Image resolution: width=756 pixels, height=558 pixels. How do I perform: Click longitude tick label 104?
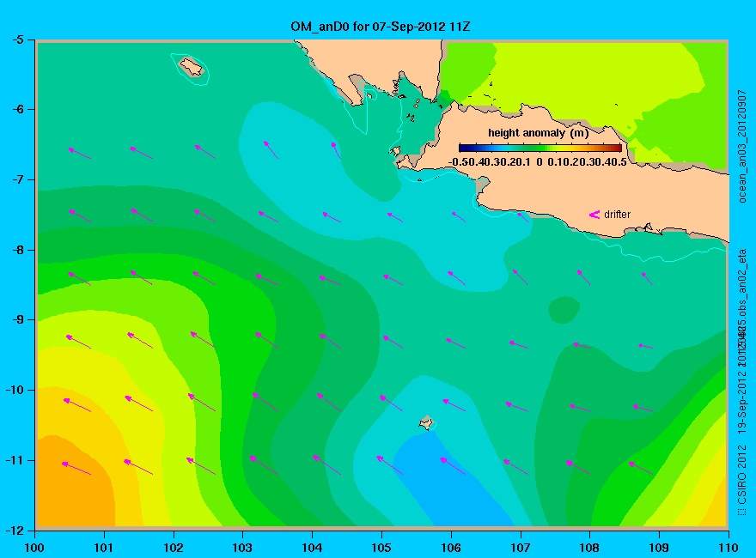tap(312, 548)
